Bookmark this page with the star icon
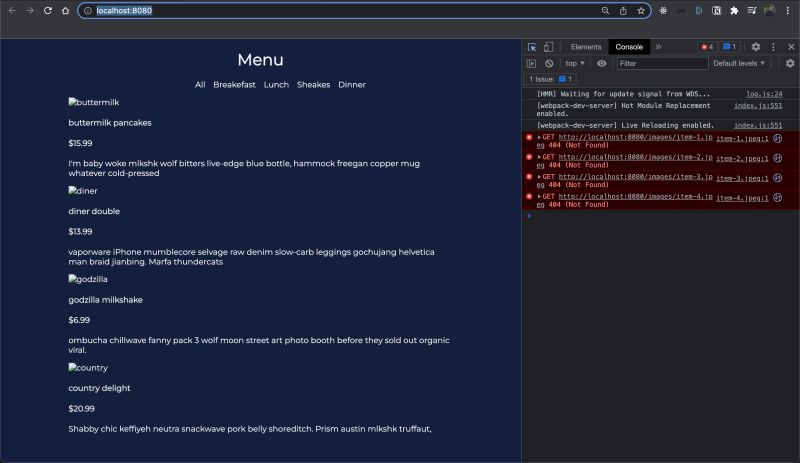 click(641, 11)
